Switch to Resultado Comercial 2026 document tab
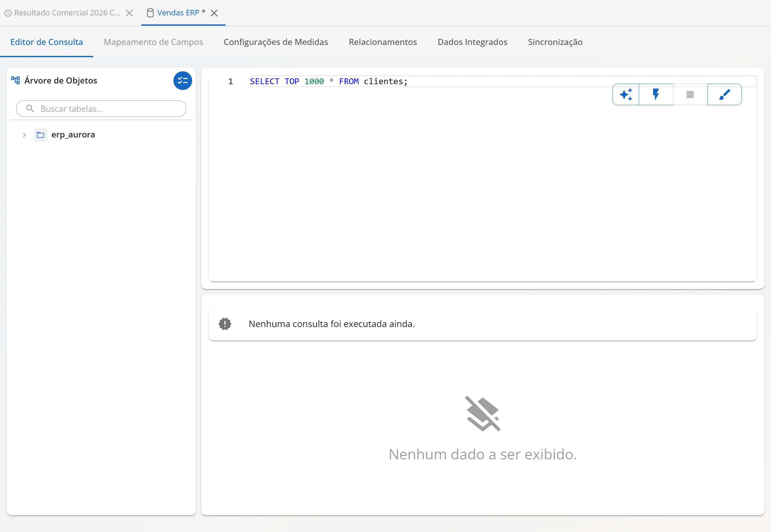The image size is (771, 532). (x=67, y=13)
